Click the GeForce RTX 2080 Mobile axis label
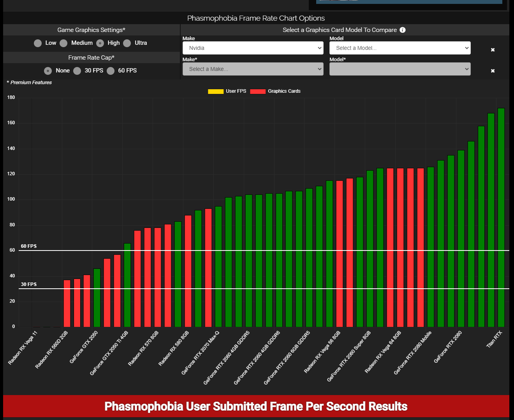Viewport: 514px width, 420px height. point(413,353)
